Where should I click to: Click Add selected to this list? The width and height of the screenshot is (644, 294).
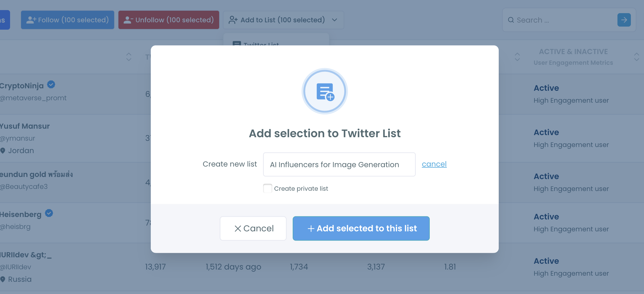[x=361, y=228]
